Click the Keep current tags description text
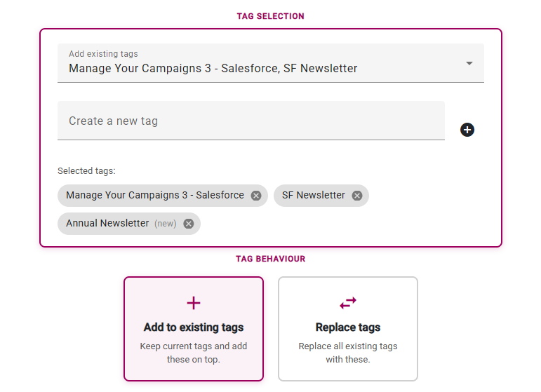 194,353
